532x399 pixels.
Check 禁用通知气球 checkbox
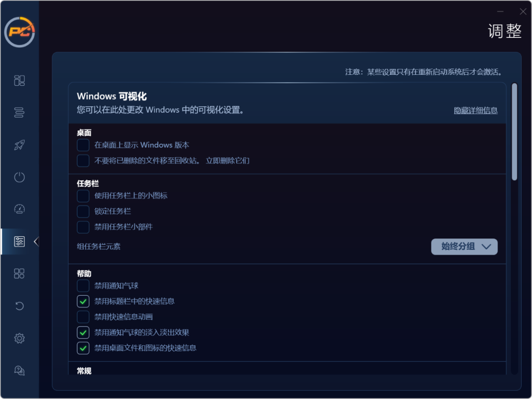click(x=83, y=286)
